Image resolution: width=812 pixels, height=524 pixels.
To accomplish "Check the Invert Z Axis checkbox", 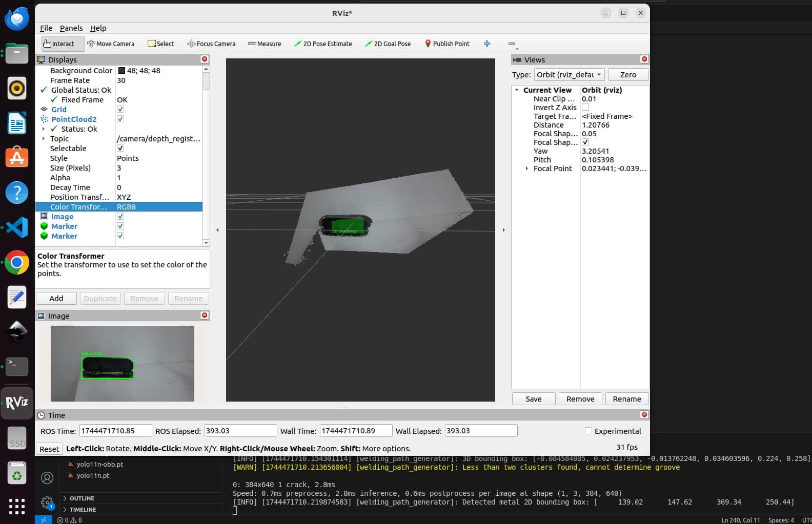I will [x=585, y=108].
